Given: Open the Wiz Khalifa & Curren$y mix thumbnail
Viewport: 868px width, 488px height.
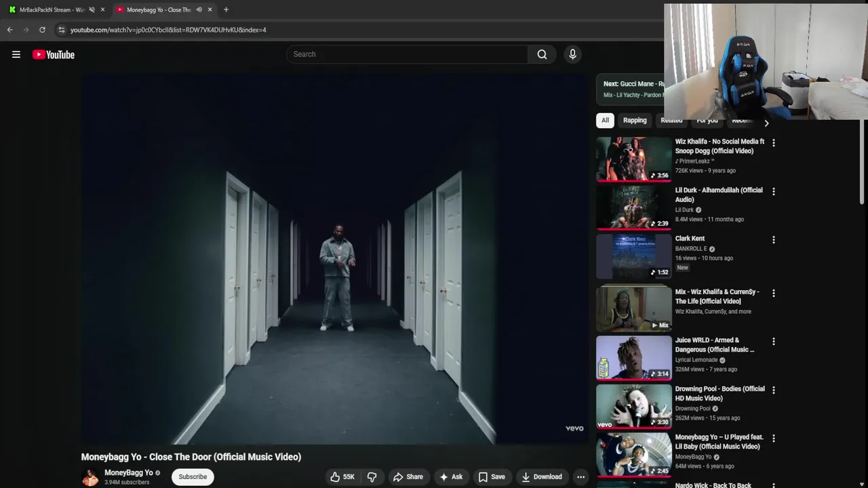Looking at the screenshot, I should coord(633,309).
